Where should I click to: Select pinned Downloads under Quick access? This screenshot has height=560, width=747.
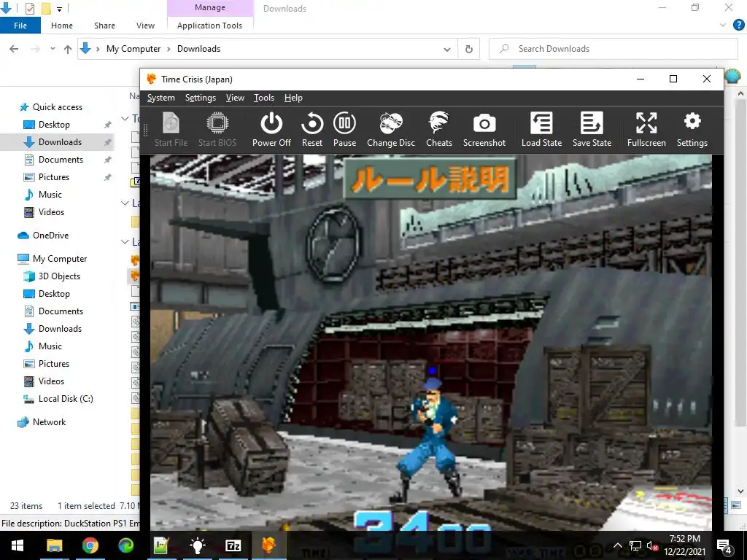pos(60,142)
